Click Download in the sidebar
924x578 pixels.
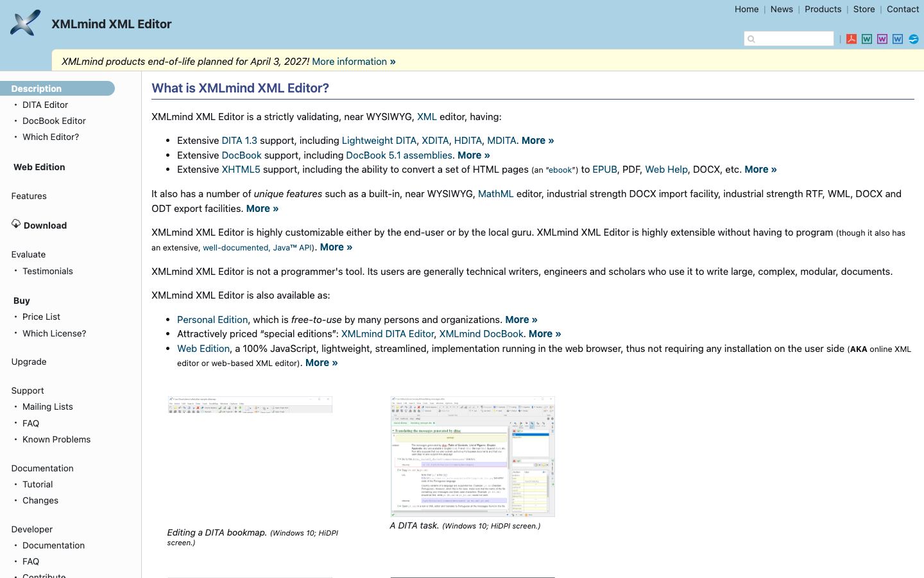[x=45, y=225]
